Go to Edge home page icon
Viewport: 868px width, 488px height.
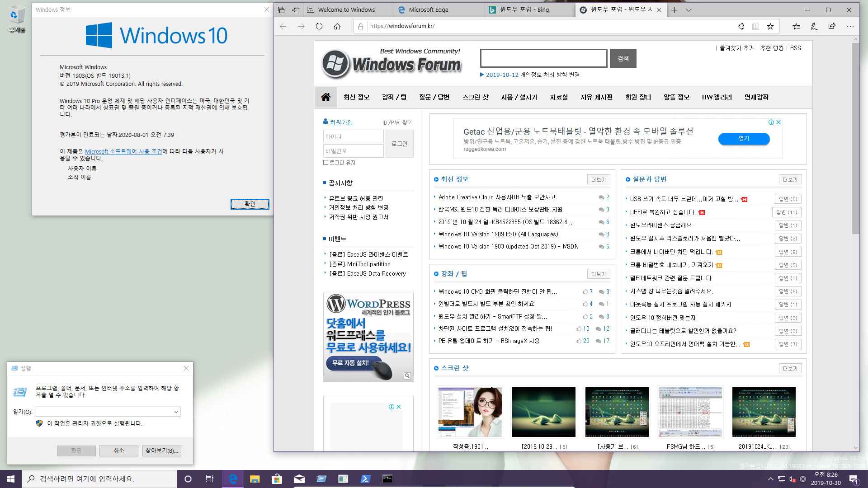(337, 26)
